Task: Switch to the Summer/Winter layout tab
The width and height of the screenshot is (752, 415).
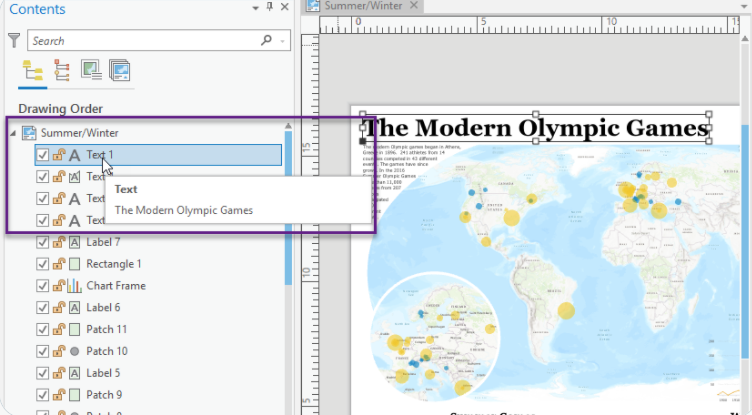Action: pyautogui.click(x=364, y=6)
